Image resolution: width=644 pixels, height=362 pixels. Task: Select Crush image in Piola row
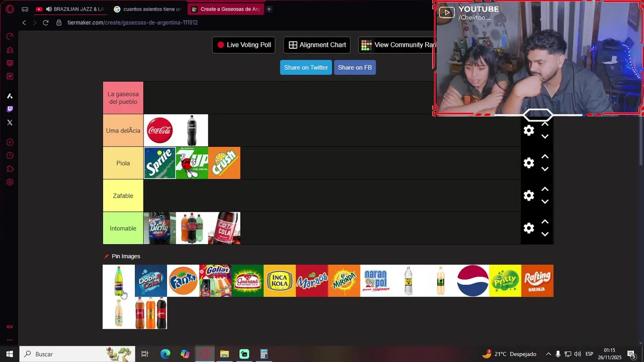coord(224,163)
